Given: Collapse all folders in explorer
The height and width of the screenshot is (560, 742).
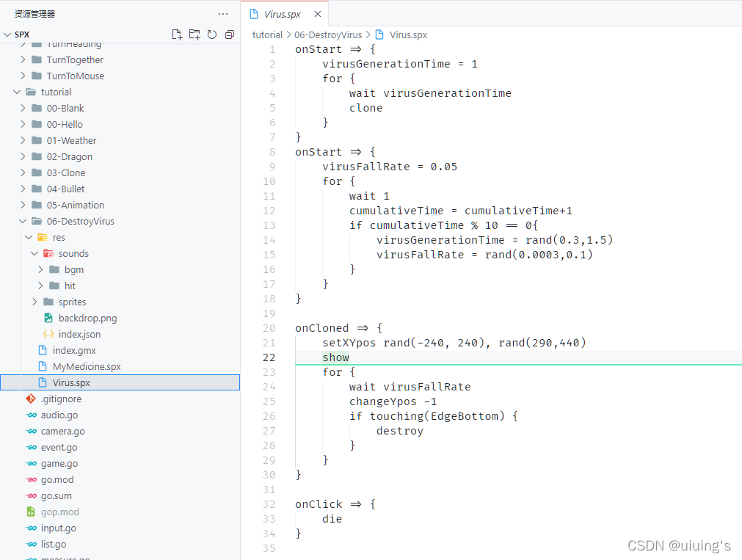Looking at the screenshot, I should pyautogui.click(x=230, y=34).
